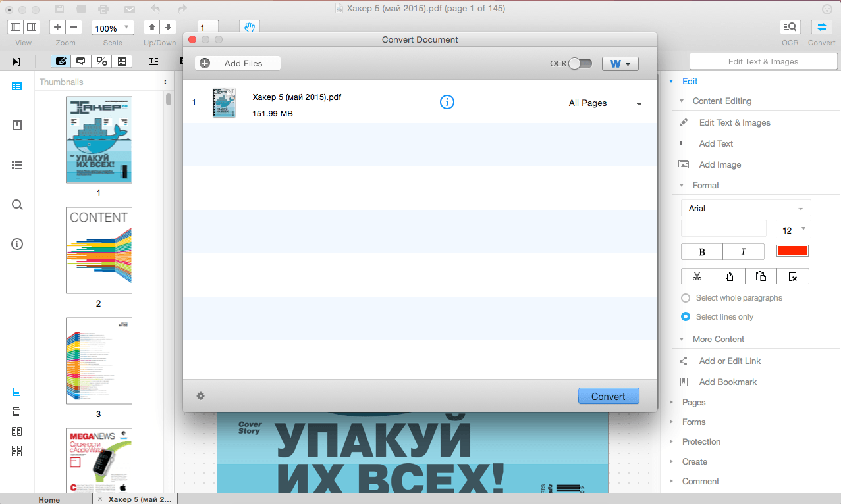This screenshot has height=504, width=841.
Task: Switch to two-page facing view
Action: [17, 431]
